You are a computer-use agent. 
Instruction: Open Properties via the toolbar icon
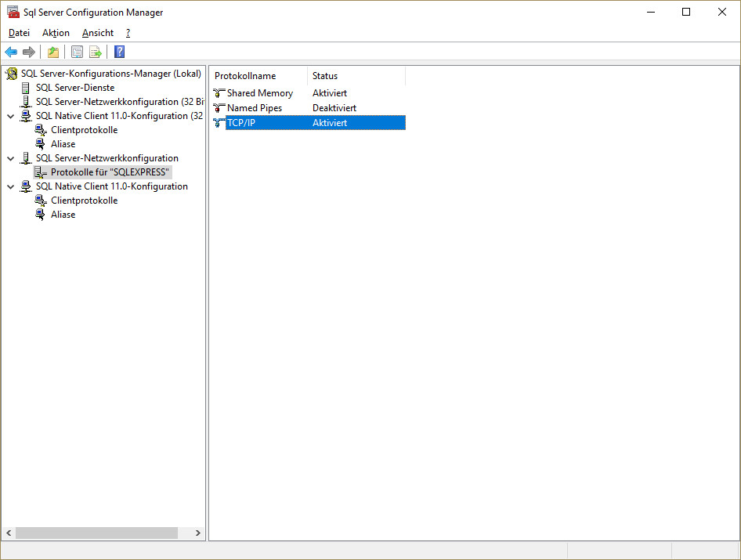click(77, 52)
